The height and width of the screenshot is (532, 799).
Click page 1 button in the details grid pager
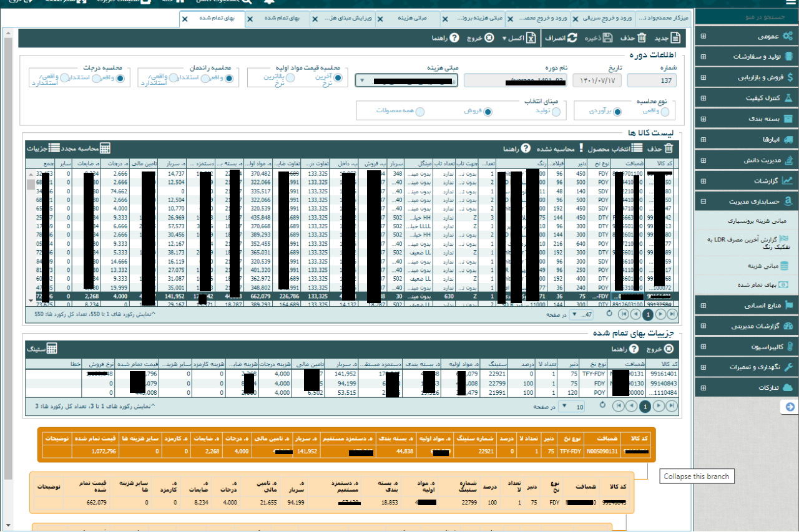coord(646,406)
